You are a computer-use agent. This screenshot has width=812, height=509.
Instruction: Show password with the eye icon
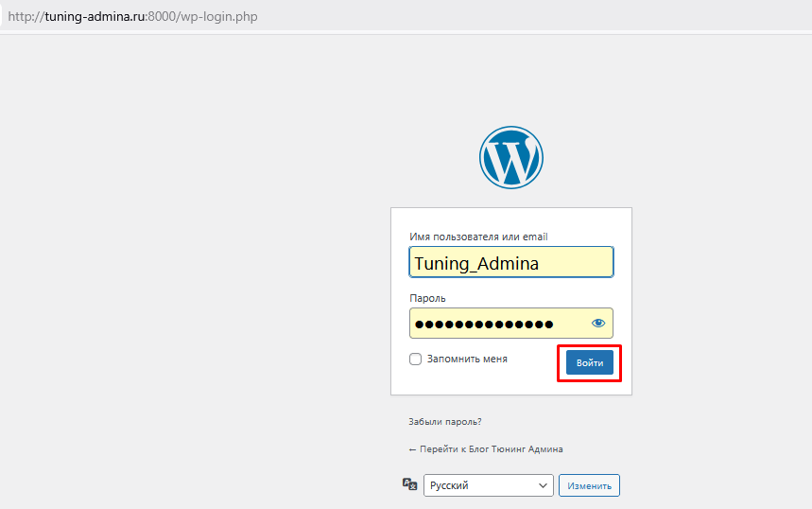[597, 324]
